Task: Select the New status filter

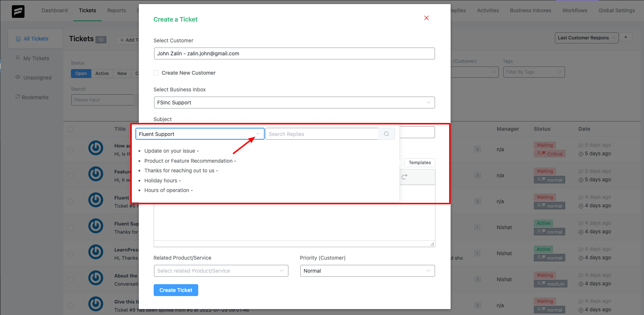Action: pos(122,74)
